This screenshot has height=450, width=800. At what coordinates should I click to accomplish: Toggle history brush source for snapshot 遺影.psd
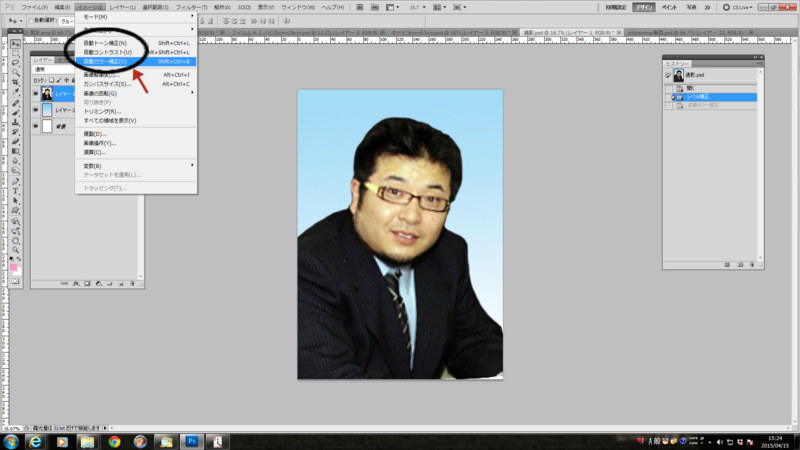pos(668,75)
